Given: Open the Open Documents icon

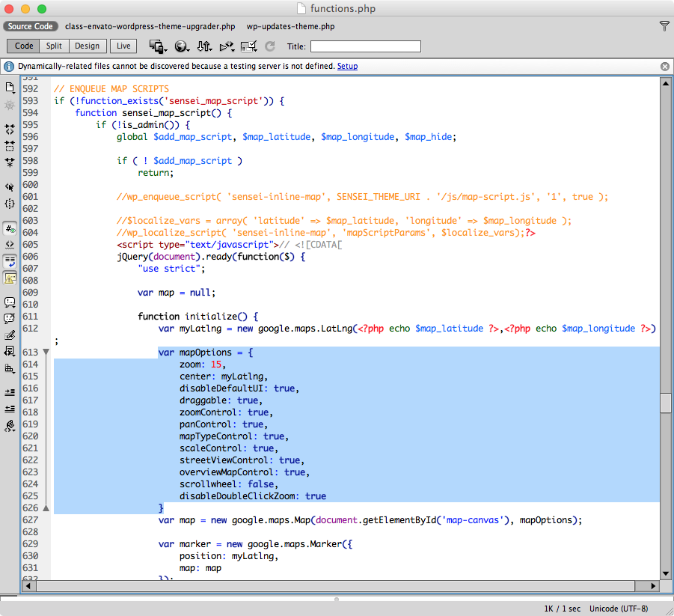Looking at the screenshot, I should click(x=10, y=87).
